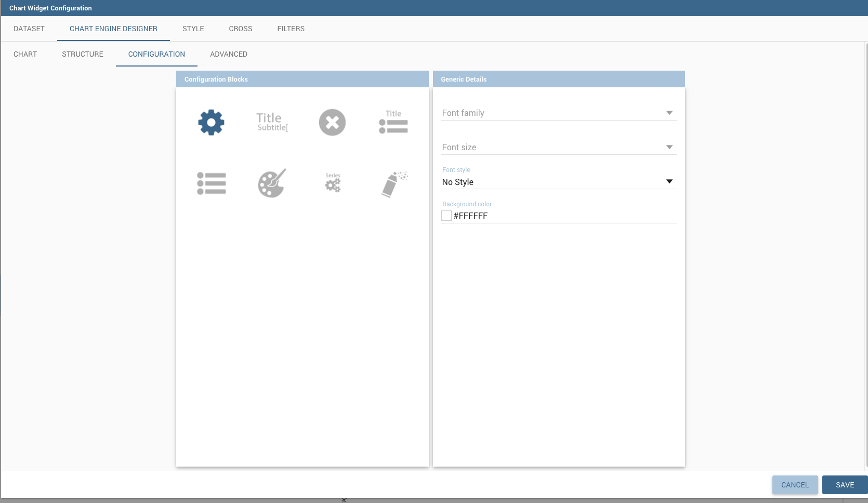Switch to the ADVANCED sub-tab
Screen dimensions: 868x503
point(228,54)
